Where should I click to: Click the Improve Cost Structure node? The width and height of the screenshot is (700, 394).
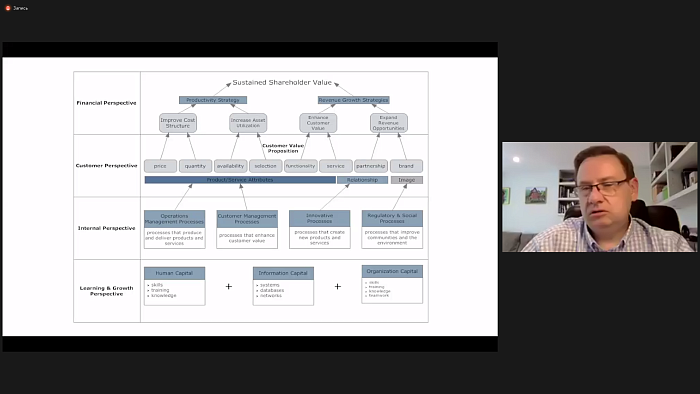click(178, 123)
